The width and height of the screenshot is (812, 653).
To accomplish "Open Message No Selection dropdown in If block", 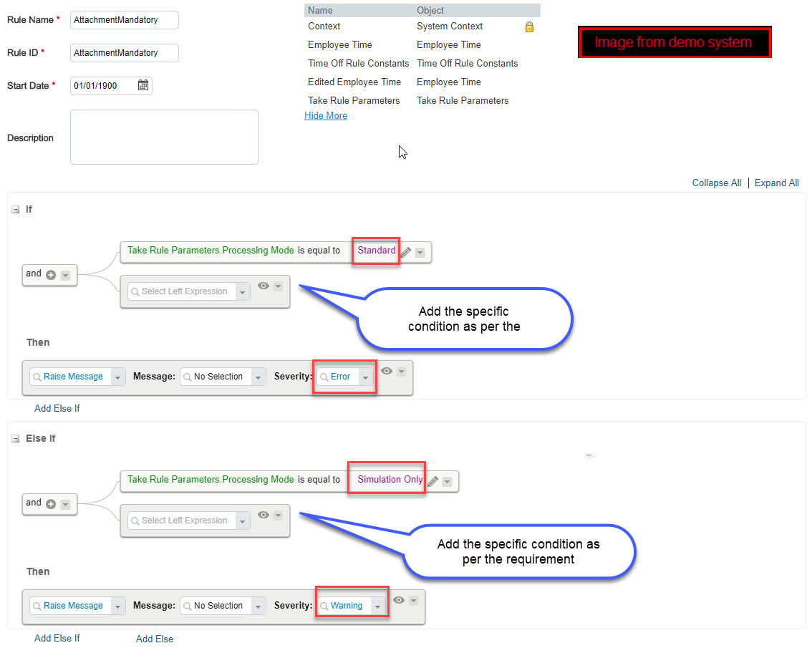I will coord(258,377).
